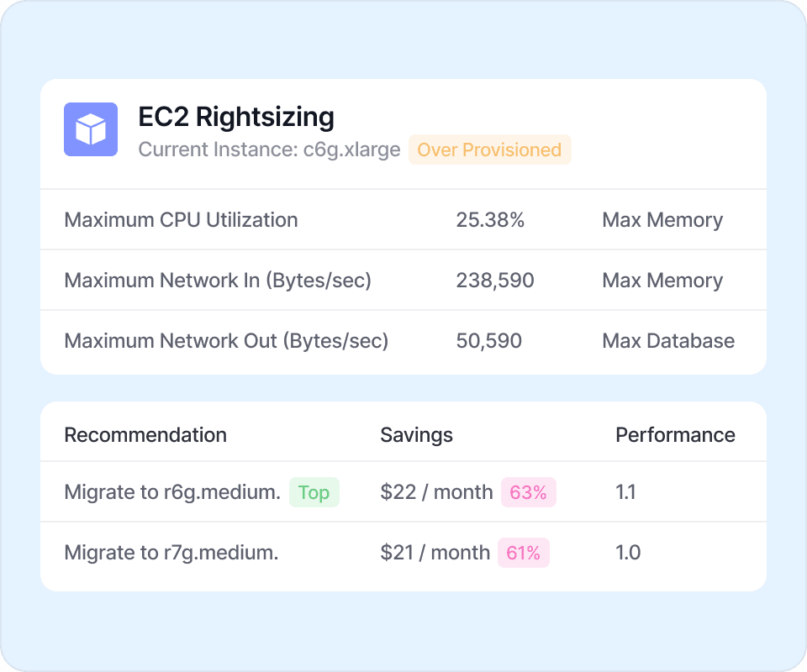The width and height of the screenshot is (807, 672).
Task: Click the pink 61% savings badge
Action: 524,553
